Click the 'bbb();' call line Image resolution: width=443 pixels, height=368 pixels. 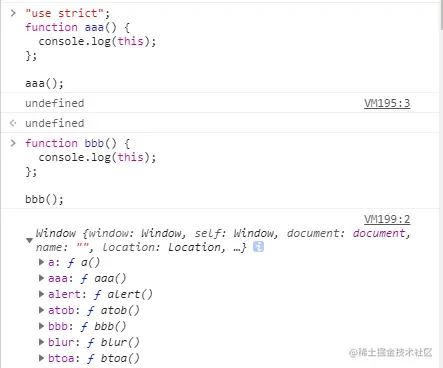point(44,199)
